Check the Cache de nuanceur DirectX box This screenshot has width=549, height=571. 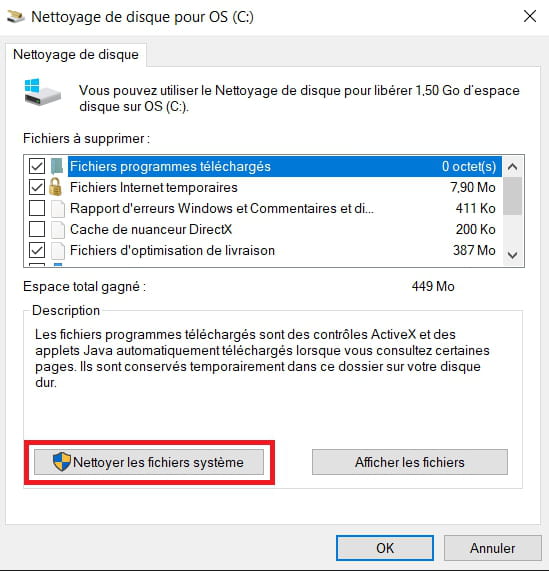pyautogui.click(x=37, y=229)
